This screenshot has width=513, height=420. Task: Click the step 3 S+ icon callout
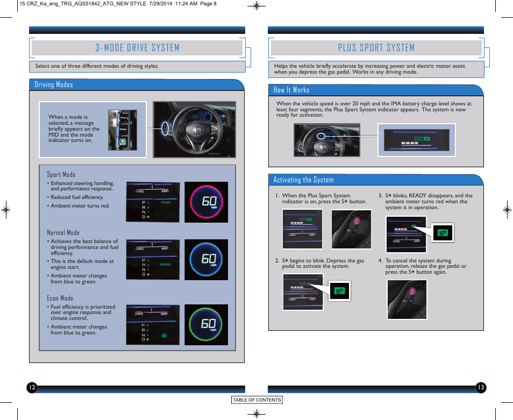[x=443, y=233]
